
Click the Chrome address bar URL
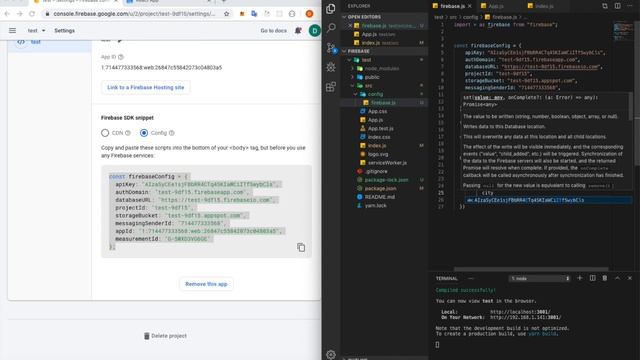coord(134,14)
